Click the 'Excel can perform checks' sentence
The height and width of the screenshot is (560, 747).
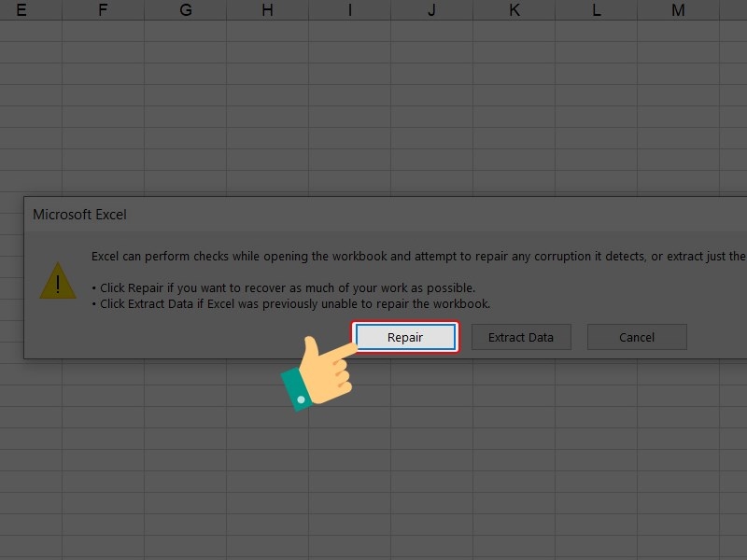click(418, 256)
